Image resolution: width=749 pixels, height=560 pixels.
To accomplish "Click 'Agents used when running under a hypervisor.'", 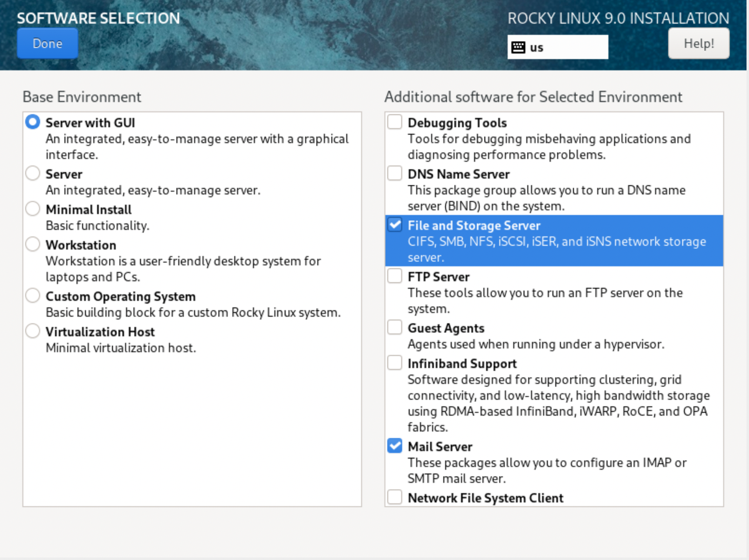I will coord(536,343).
